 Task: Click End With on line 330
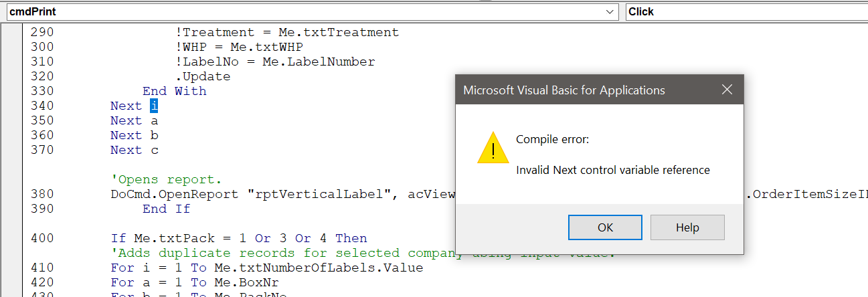[174, 91]
